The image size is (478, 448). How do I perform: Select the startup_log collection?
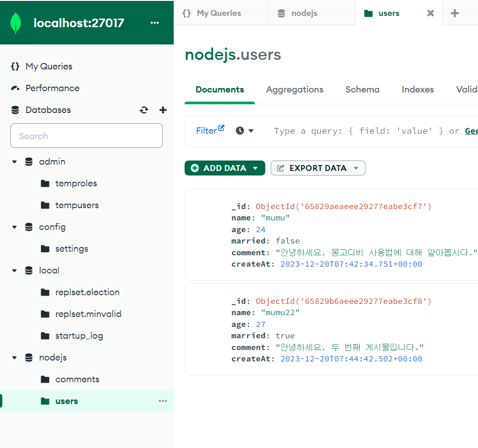(79, 336)
